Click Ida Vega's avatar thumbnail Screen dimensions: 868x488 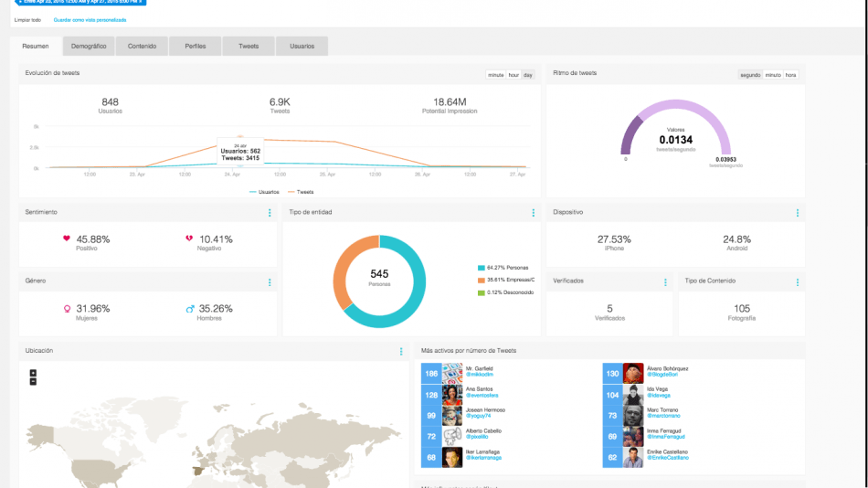pyautogui.click(x=633, y=395)
